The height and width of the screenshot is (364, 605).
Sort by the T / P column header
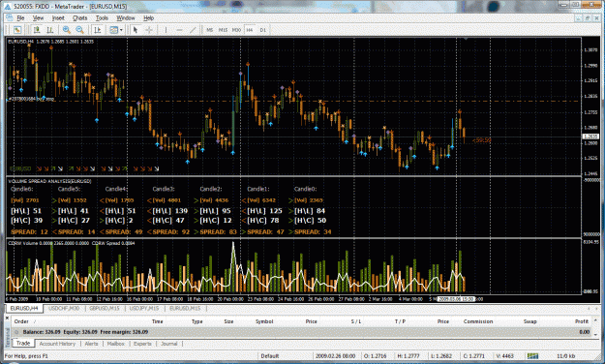[x=400, y=321]
